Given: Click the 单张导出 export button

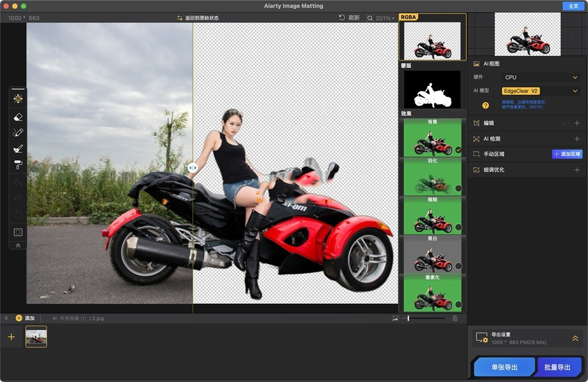Looking at the screenshot, I should (x=504, y=367).
